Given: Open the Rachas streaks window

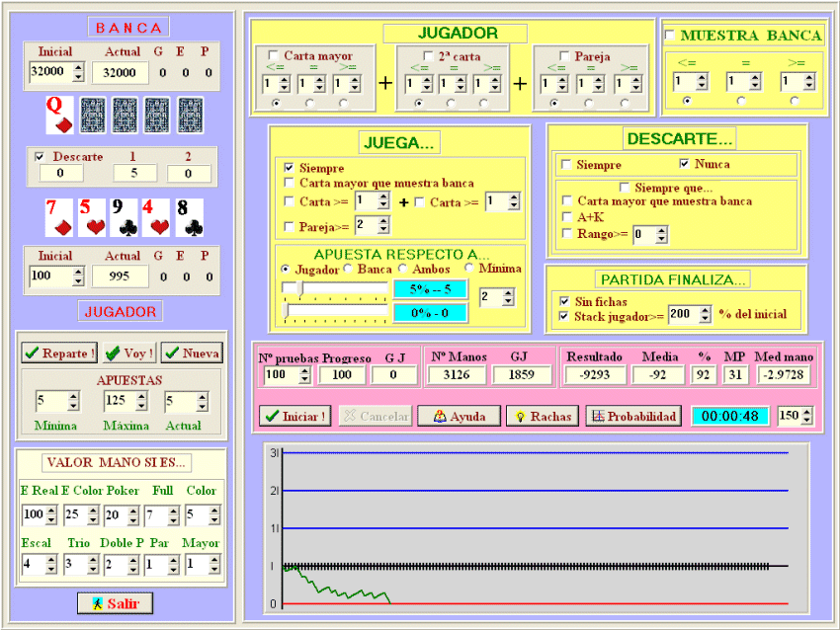Looking at the screenshot, I should pos(542,417).
